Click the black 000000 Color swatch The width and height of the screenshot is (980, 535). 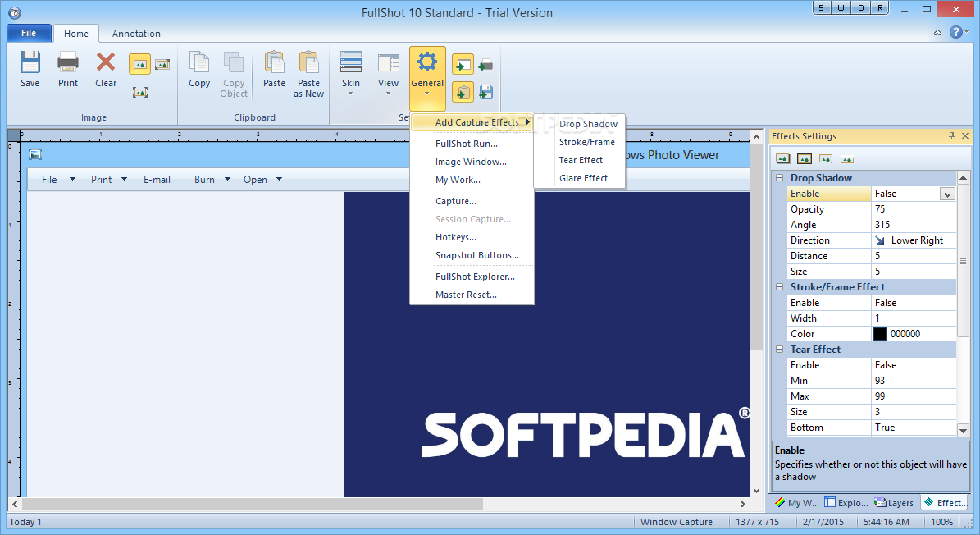pos(879,334)
